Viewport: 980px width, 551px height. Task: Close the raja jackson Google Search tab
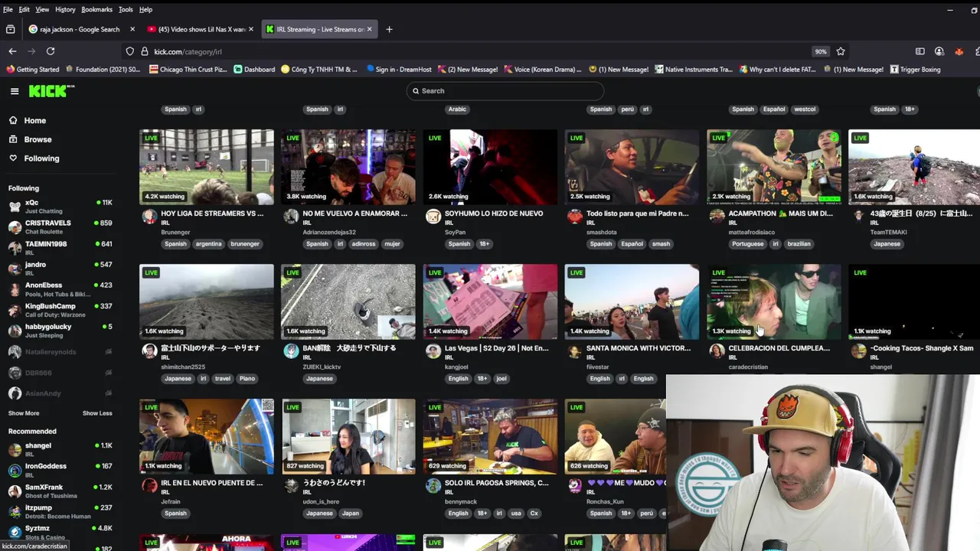tap(132, 29)
